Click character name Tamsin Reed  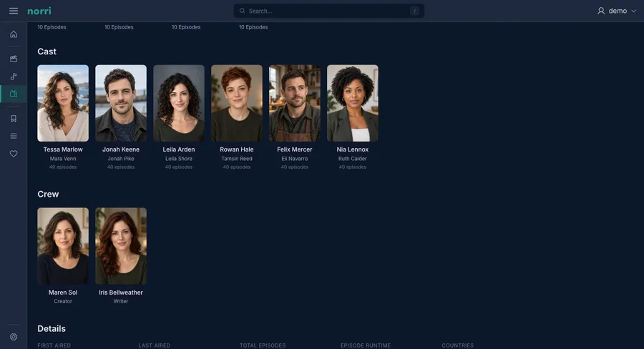point(237,159)
